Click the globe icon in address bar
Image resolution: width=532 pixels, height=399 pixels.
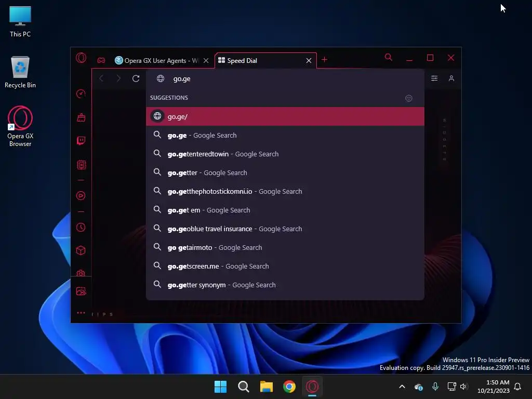(161, 79)
